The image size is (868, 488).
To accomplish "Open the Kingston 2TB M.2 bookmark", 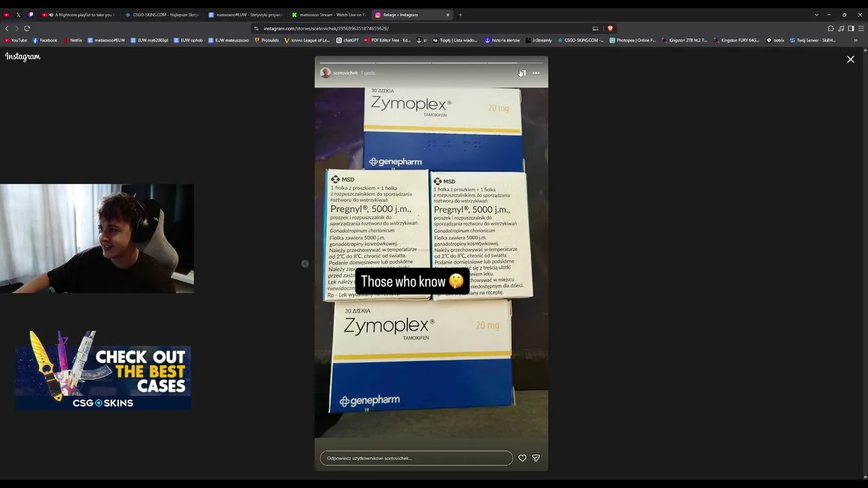I will 684,40.
